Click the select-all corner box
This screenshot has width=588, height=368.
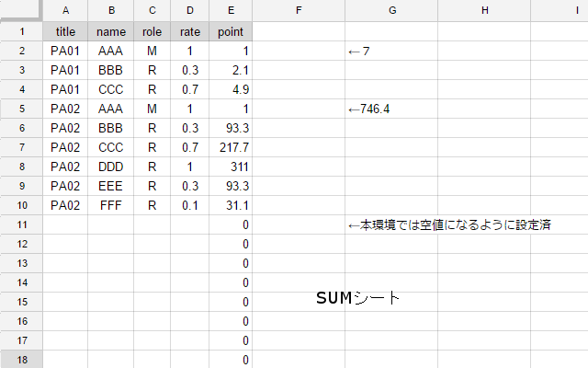point(21,9)
